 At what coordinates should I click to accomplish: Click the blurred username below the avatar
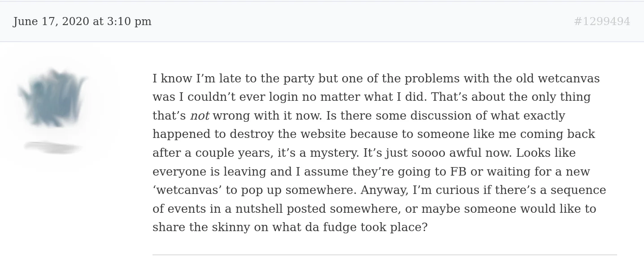pos(53,147)
